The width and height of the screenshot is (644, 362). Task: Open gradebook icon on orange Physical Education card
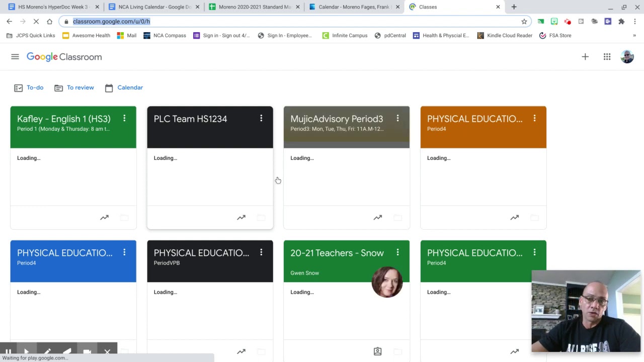pyautogui.click(x=514, y=218)
